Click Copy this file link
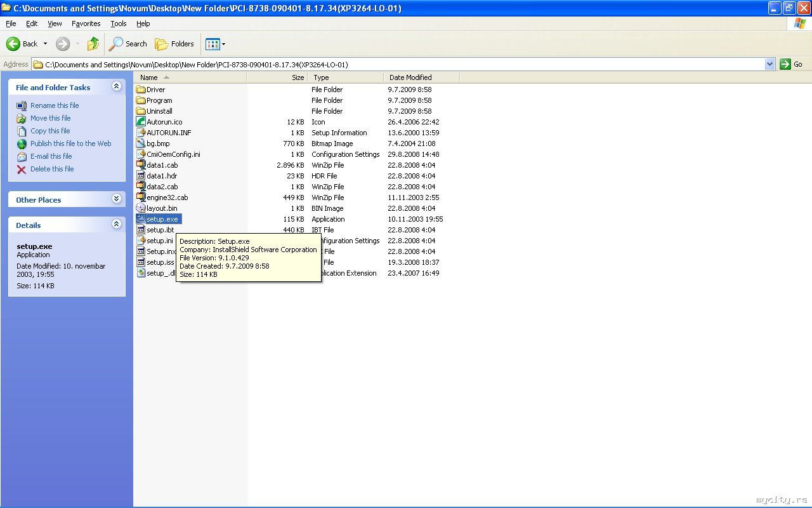This screenshot has height=508, width=812. 50,131
